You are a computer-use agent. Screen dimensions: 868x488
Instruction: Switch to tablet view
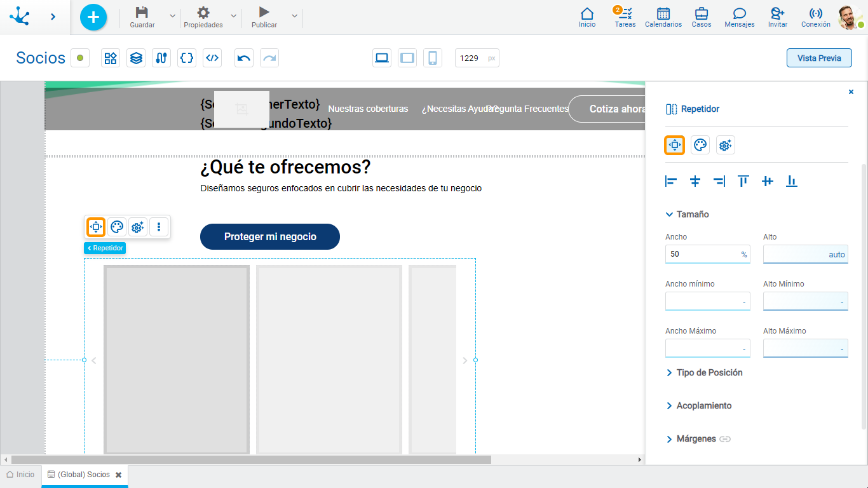point(407,58)
